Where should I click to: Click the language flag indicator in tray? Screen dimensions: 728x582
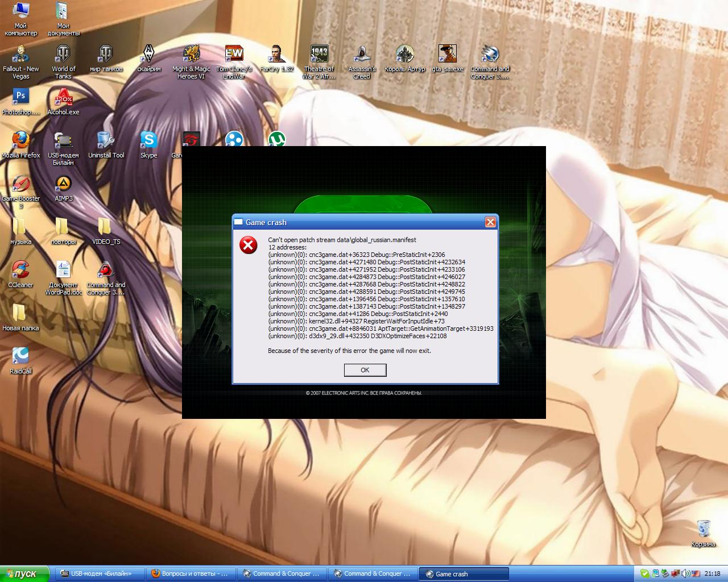point(695,574)
